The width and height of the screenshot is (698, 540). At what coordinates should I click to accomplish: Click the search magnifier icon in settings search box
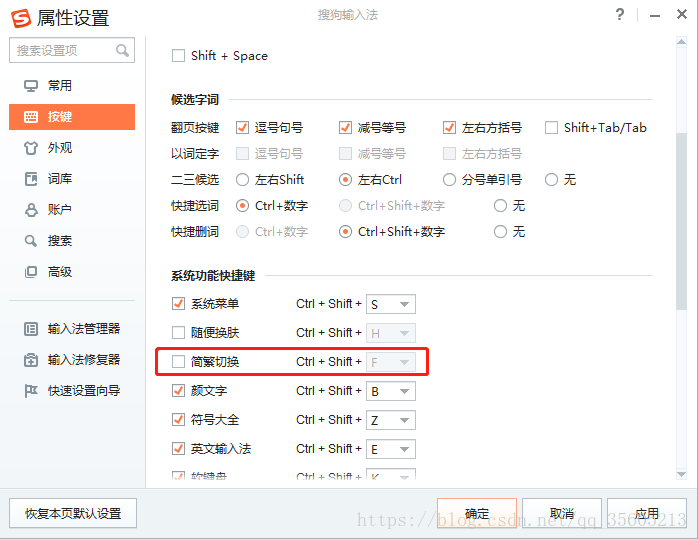pyautogui.click(x=122, y=50)
